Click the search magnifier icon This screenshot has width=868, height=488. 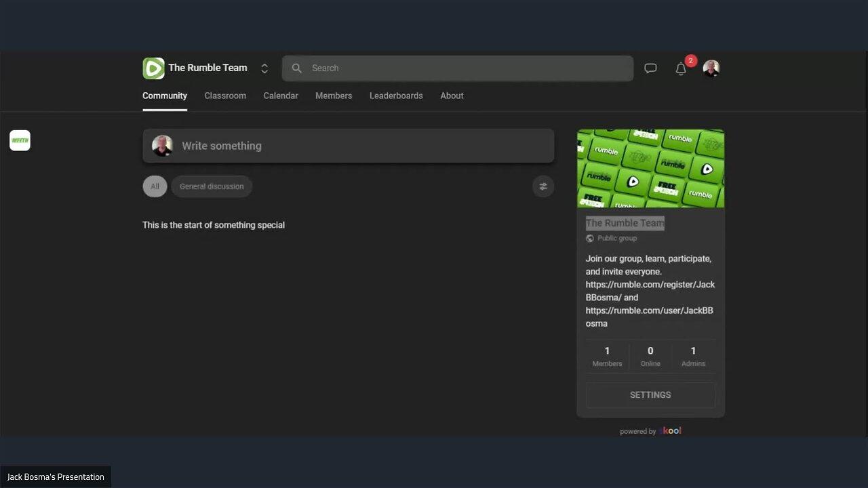point(296,68)
